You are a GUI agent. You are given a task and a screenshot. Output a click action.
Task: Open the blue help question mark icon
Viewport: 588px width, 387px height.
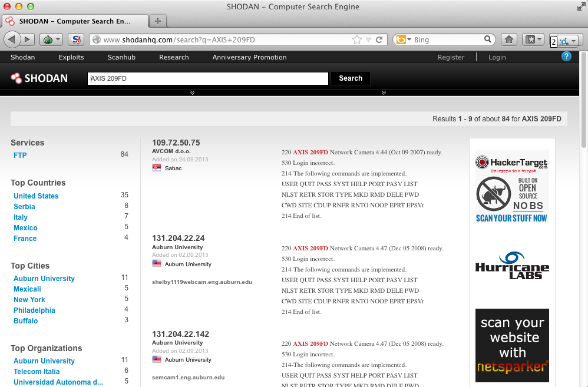coord(566,56)
